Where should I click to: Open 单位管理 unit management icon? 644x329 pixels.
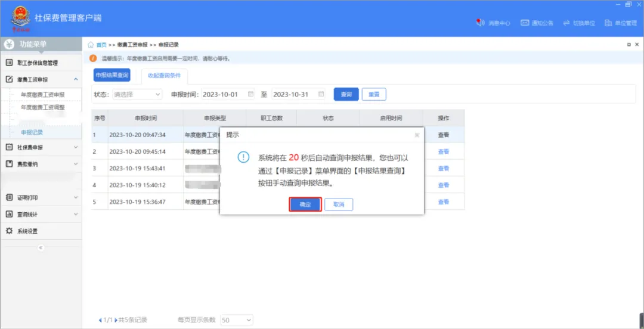coord(608,23)
